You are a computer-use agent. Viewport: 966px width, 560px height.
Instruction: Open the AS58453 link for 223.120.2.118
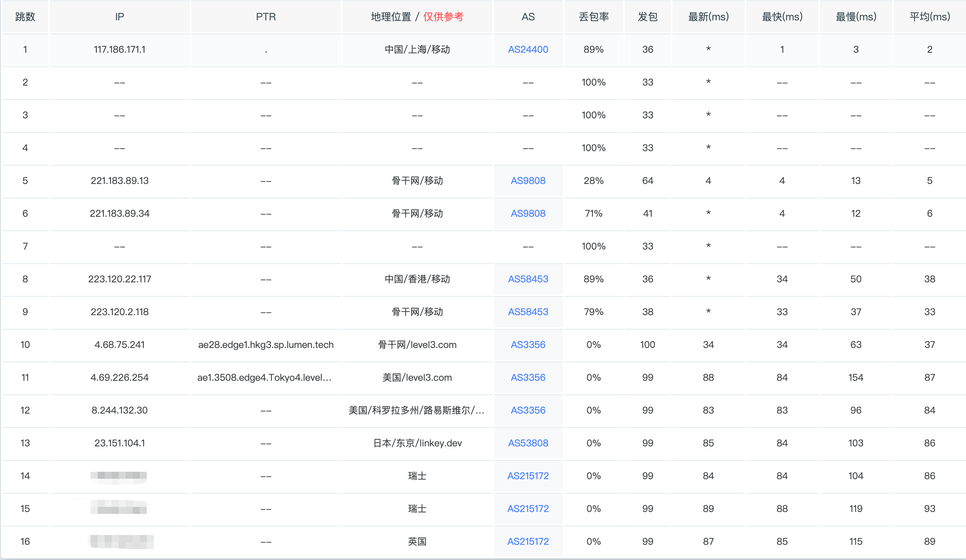coord(528,312)
